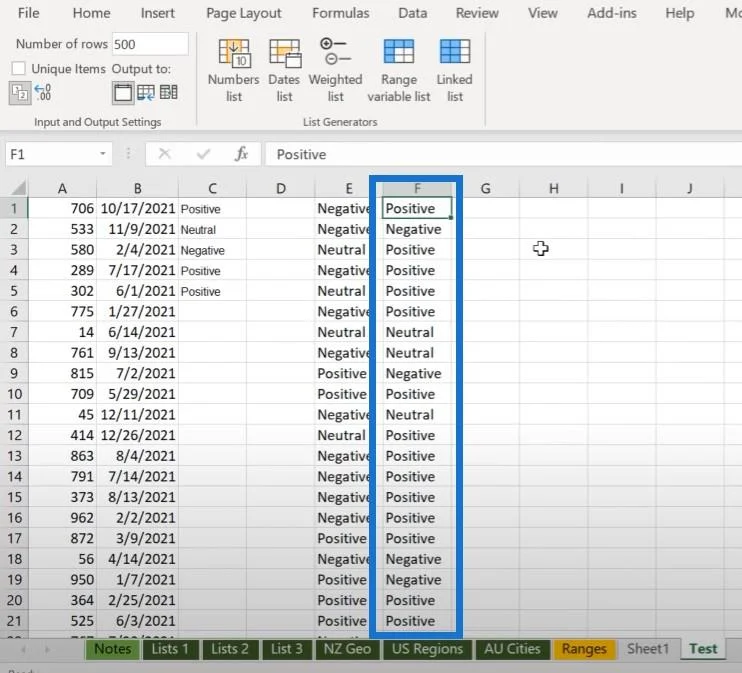Select the output to sheet icon

123,93
